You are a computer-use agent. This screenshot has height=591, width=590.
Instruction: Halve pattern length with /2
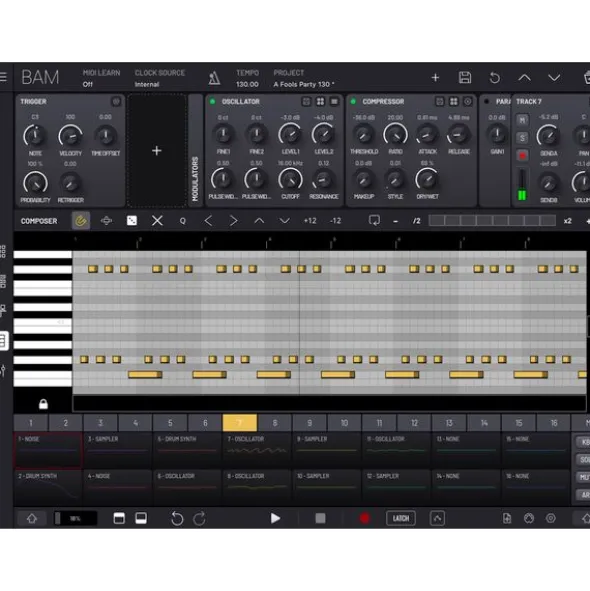tap(416, 221)
